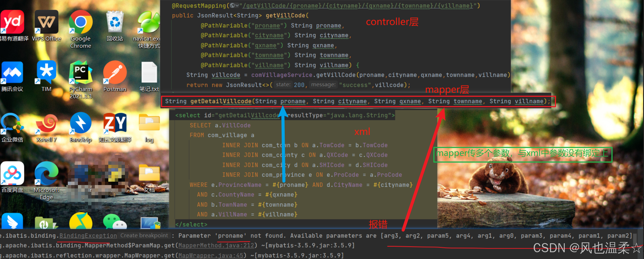The image size is (644, 259).
Task: Click the #{villname} placeholder in the XML
Action: (x=278, y=214)
